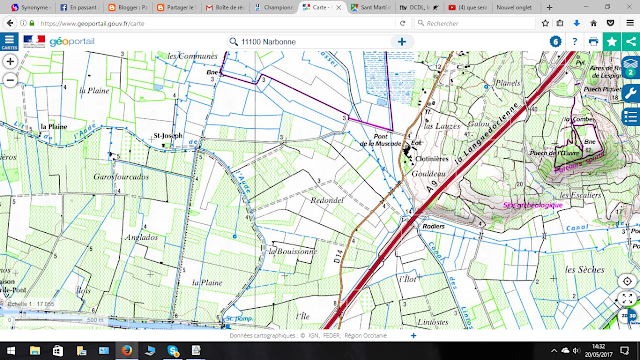Open the Windows Store taskbar icon
Screen dimensions: 640x360
[58, 351]
